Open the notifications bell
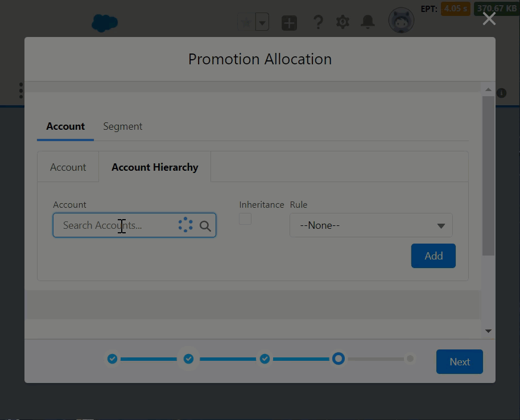The width and height of the screenshot is (520, 420). 368,22
